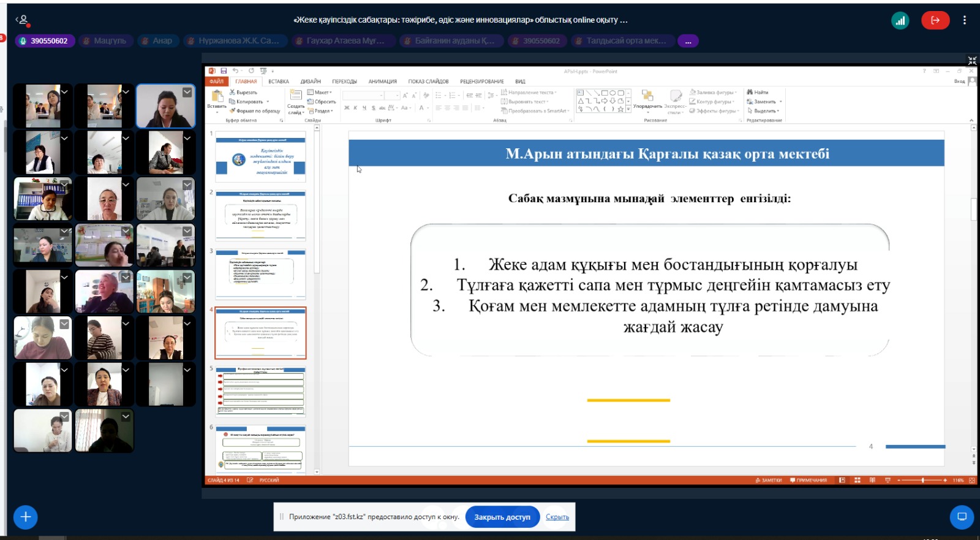Click the Скрыть link

(557, 517)
